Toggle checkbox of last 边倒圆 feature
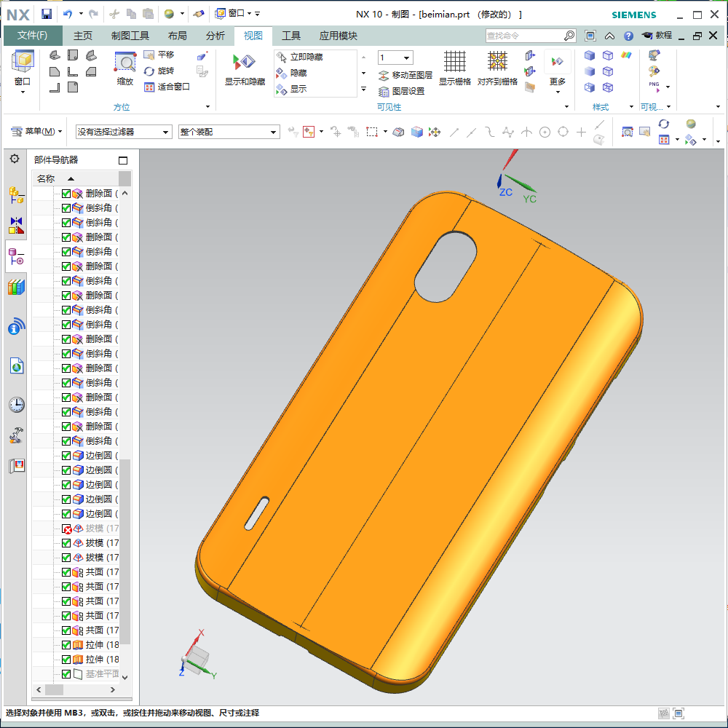728x728 pixels. tap(66, 514)
